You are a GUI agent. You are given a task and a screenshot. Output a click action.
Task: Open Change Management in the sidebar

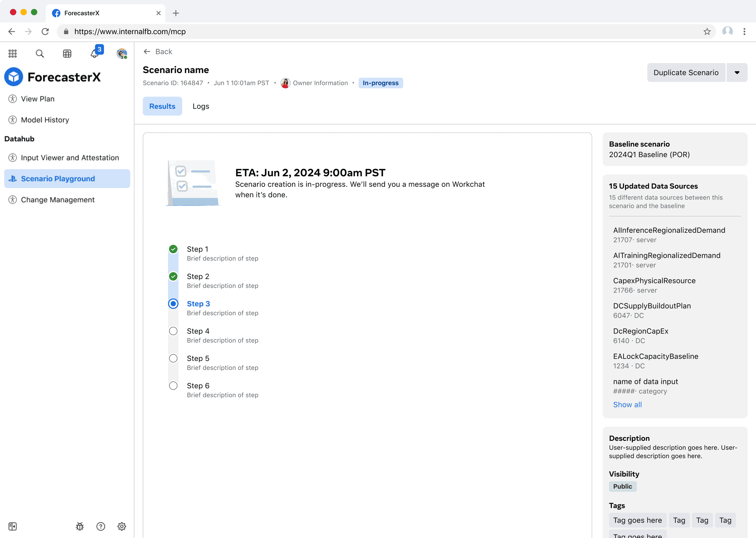click(x=67, y=199)
